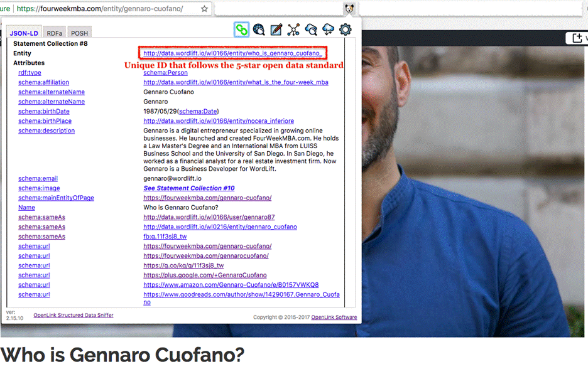Image resolution: width=588 pixels, height=374 pixels.
Task: Click the globe with magnifier icon
Action: click(259, 29)
